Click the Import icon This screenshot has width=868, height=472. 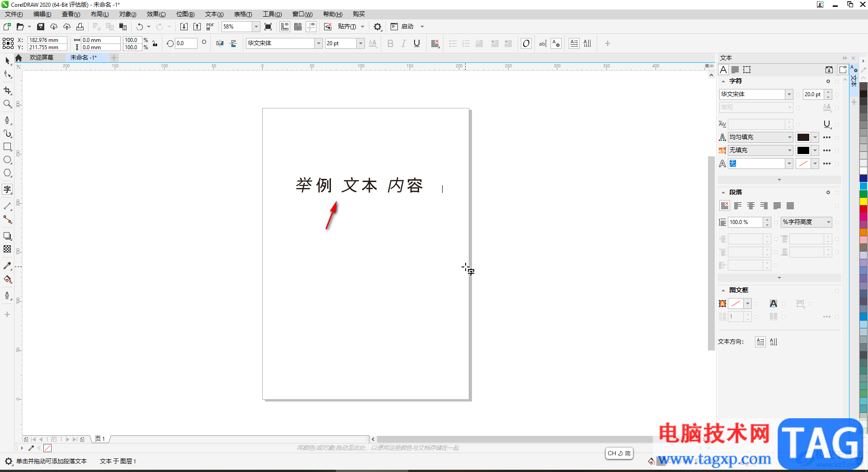[184, 27]
